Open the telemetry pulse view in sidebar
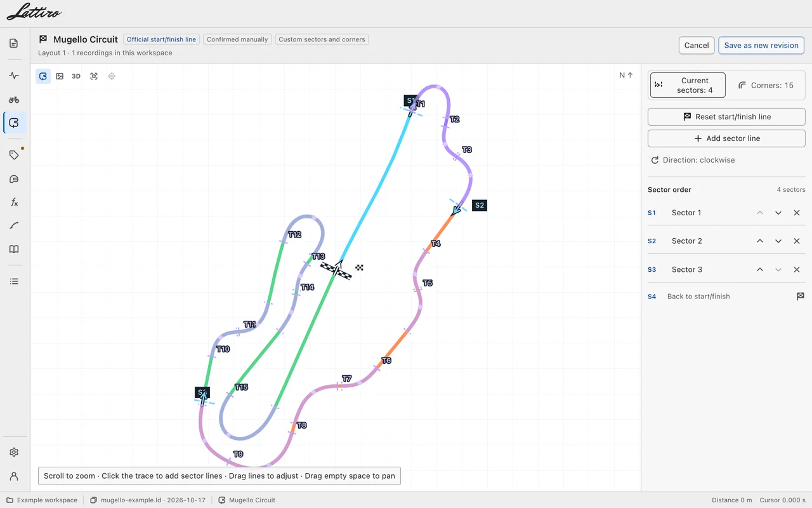812x508 pixels. point(14,76)
